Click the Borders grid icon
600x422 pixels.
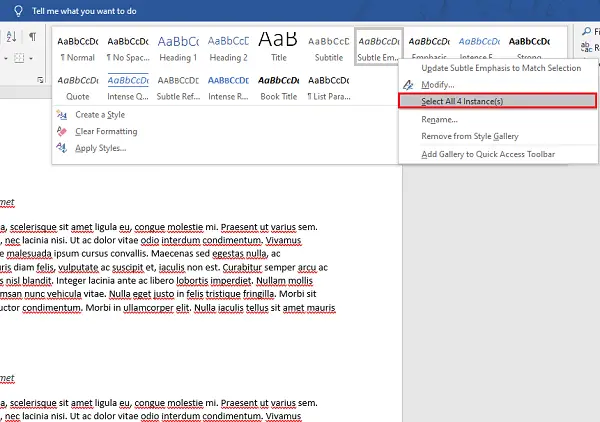coord(19,58)
